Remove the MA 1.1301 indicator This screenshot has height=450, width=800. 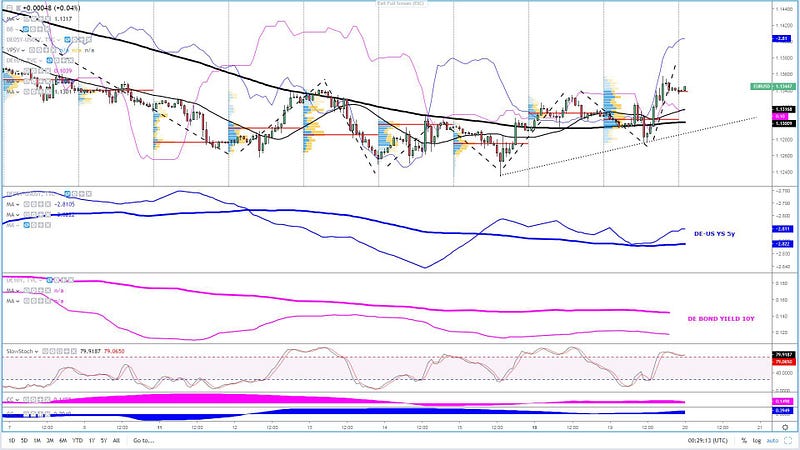pyautogui.click(x=48, y=92)
